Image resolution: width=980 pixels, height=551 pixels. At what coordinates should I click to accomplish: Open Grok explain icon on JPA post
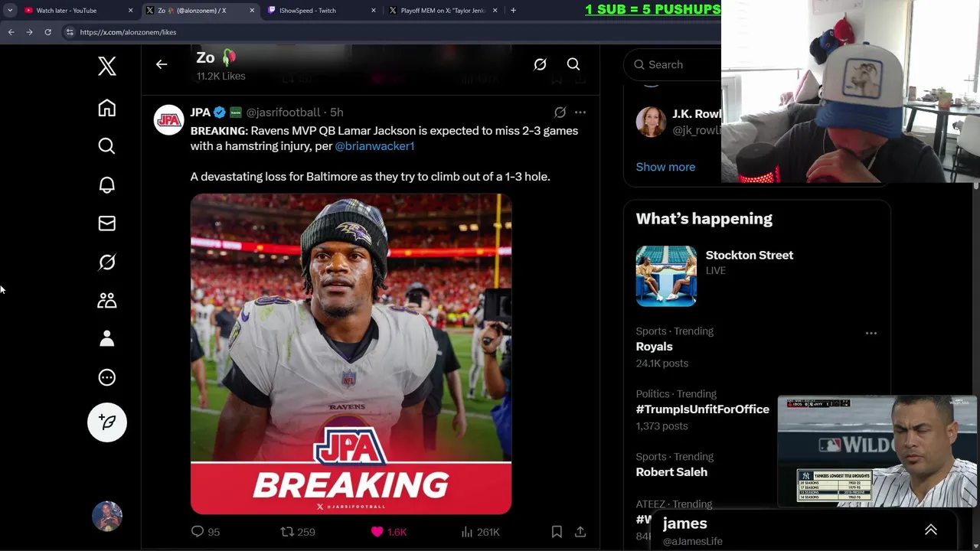point(560,112)
